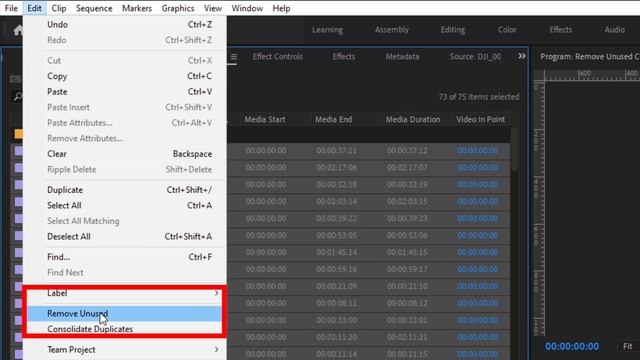The height and width of the screenshot is (360, 640).
Task: Open the Metadata panel tab
Action: [402, 57]
